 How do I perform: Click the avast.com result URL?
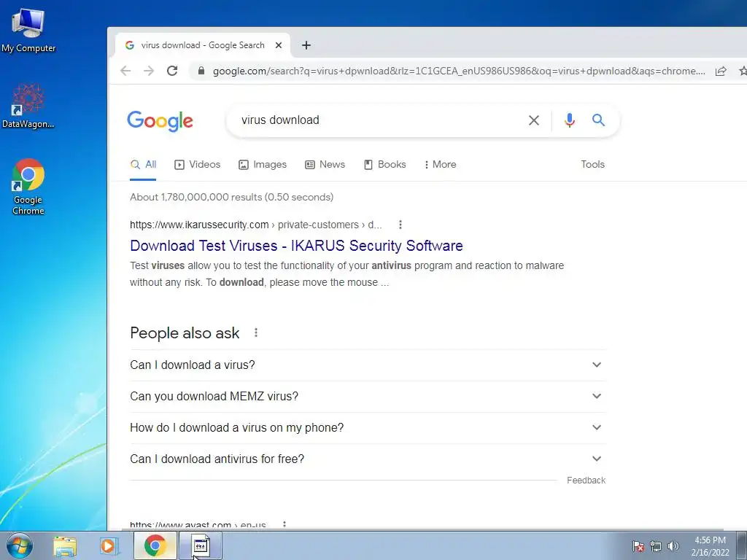[198, 525]
